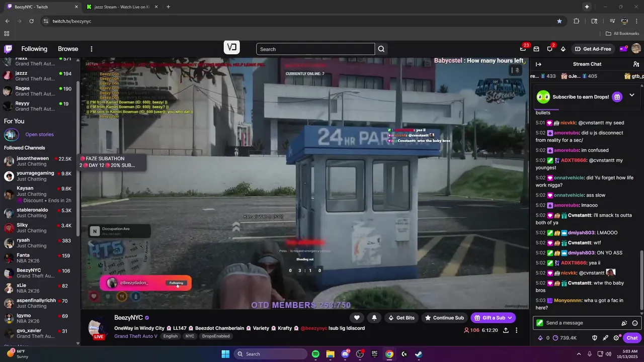
Task: Open the jasontheween followed channel
Action: click(x=39, y=161)
